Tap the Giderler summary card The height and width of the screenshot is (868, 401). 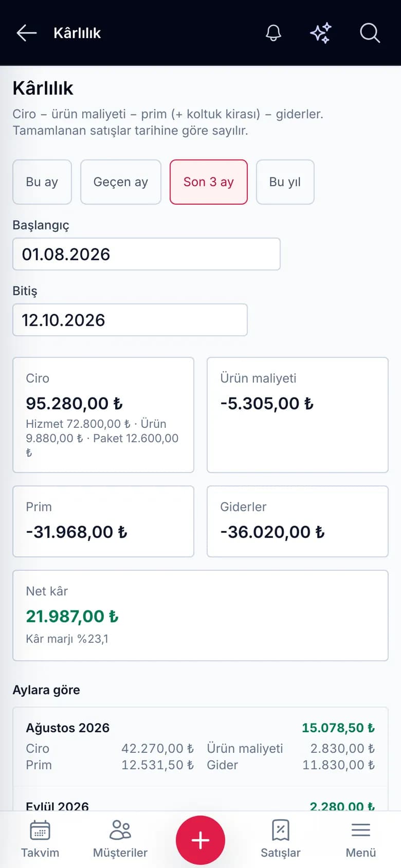(x=298, y=521)
